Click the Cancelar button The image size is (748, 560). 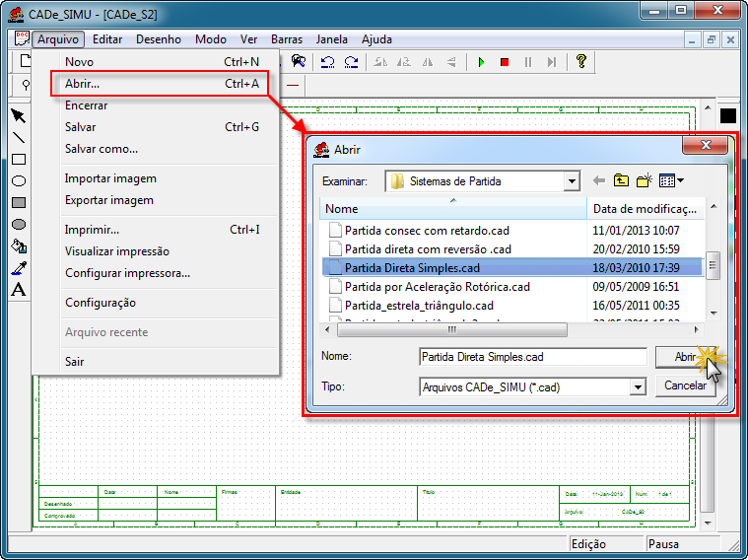686,385
